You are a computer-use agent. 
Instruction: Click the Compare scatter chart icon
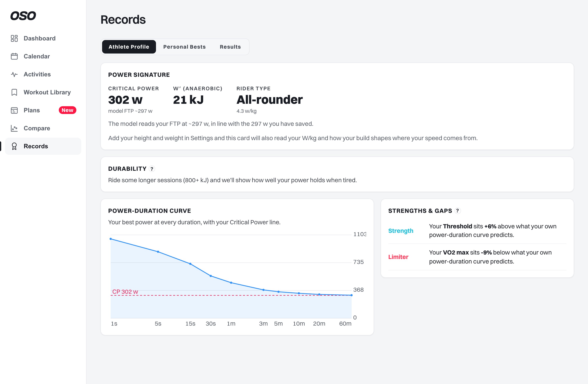(14, 128)
